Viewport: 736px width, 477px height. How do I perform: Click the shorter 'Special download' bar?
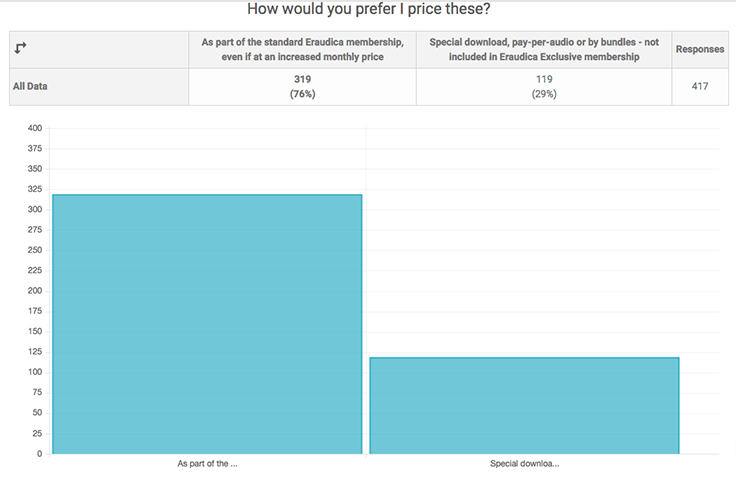[525, 405]
